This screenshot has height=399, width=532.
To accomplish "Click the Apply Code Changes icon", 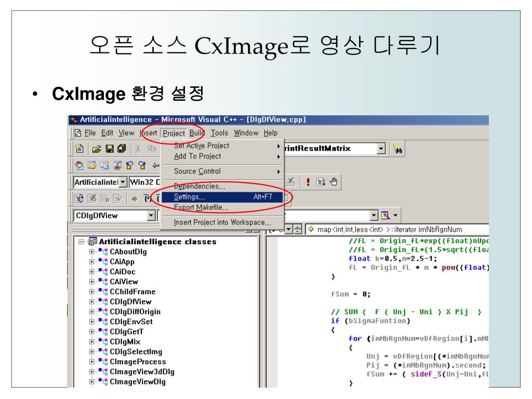I will 117,198.
